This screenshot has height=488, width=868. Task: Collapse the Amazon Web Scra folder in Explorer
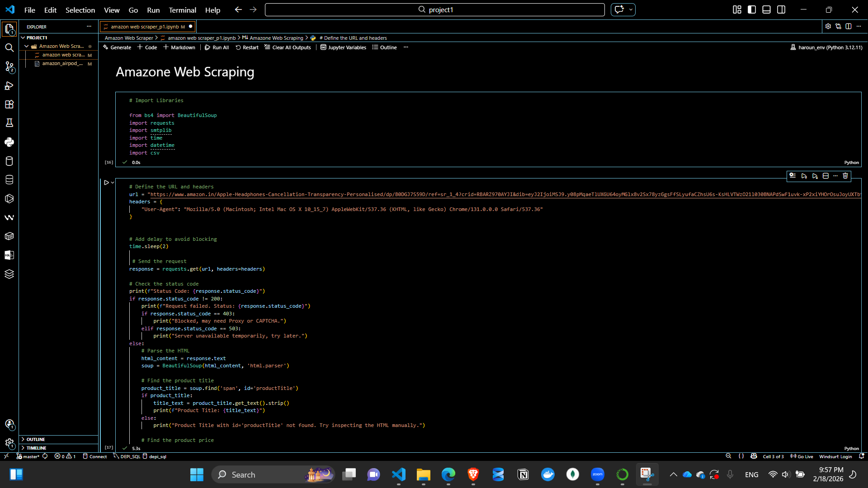tap(26, 46)
